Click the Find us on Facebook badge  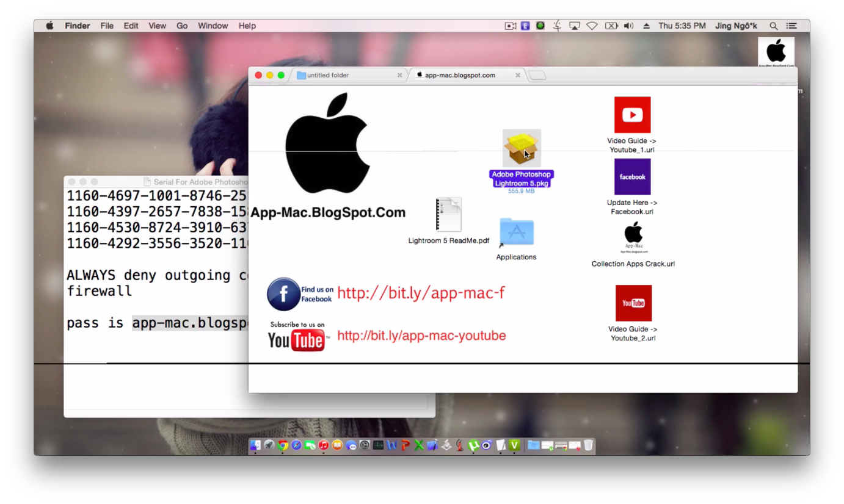click(299, 294)
